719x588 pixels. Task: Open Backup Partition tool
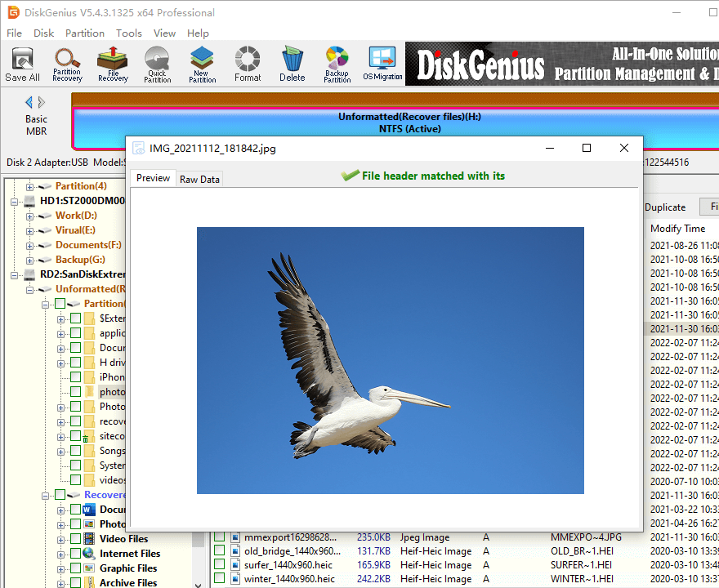[337, 64]
